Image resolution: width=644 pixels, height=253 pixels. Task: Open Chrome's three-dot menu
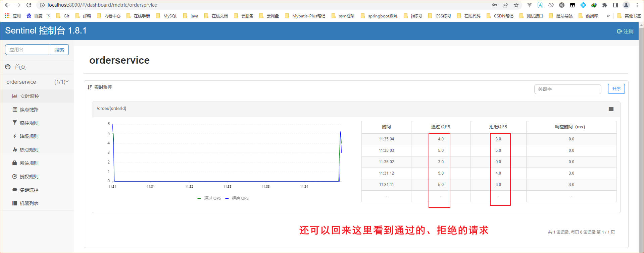[637, 5]
